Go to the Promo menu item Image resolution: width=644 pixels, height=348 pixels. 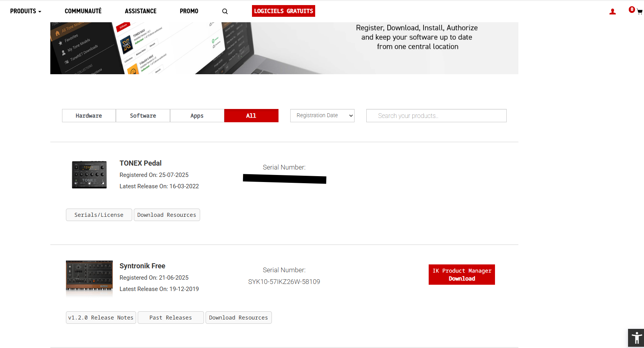(x=189, y=11)
